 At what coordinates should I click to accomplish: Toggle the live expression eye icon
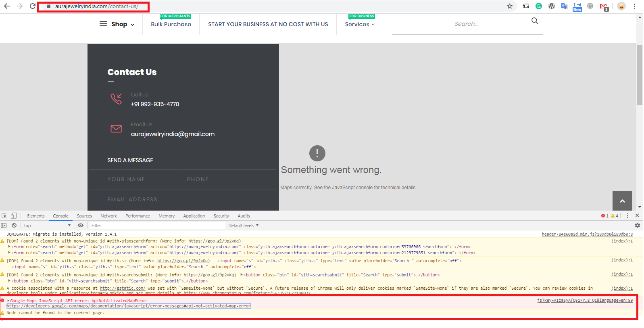(x=81, y=226)
